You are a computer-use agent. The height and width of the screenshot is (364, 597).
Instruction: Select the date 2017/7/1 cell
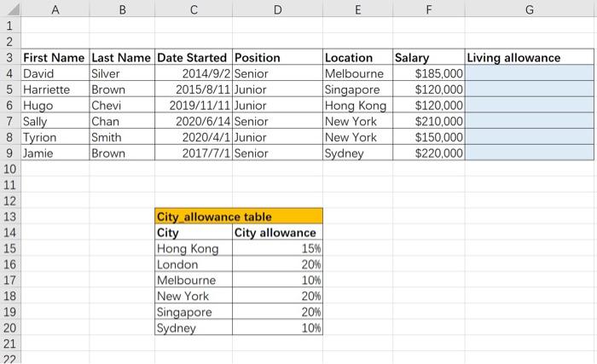(194, 153)
